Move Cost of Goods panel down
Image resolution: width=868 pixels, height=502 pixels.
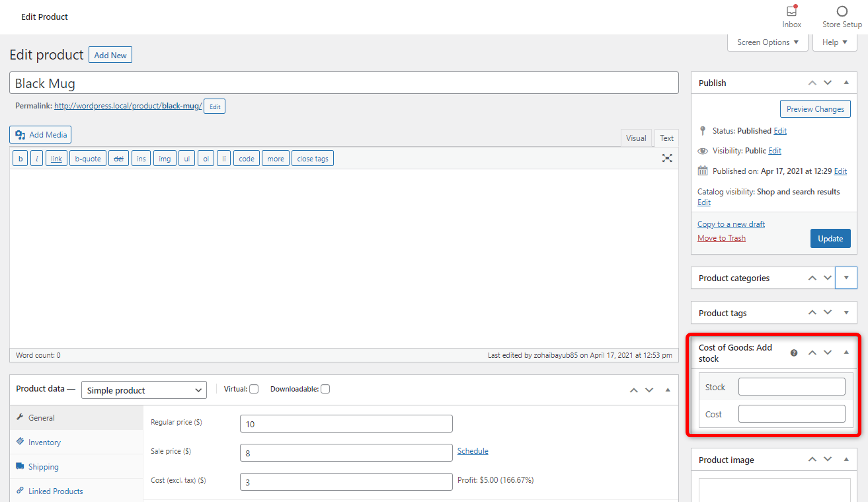pyautogui.click(x=828, y=353)
